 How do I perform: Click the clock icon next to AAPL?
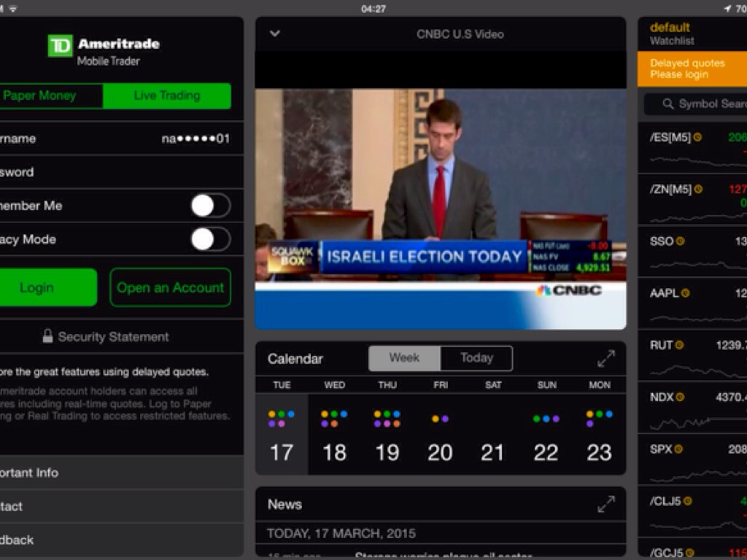(685, 293)
